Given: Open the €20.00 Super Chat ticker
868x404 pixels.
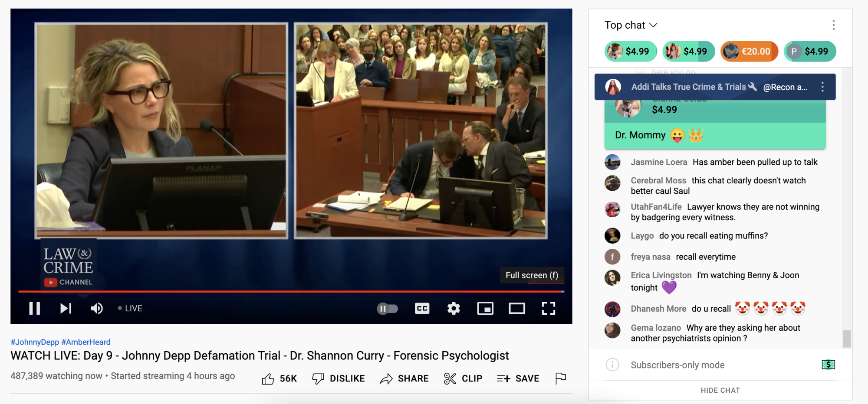Looking at the screenshot, I should pos(750,51).
